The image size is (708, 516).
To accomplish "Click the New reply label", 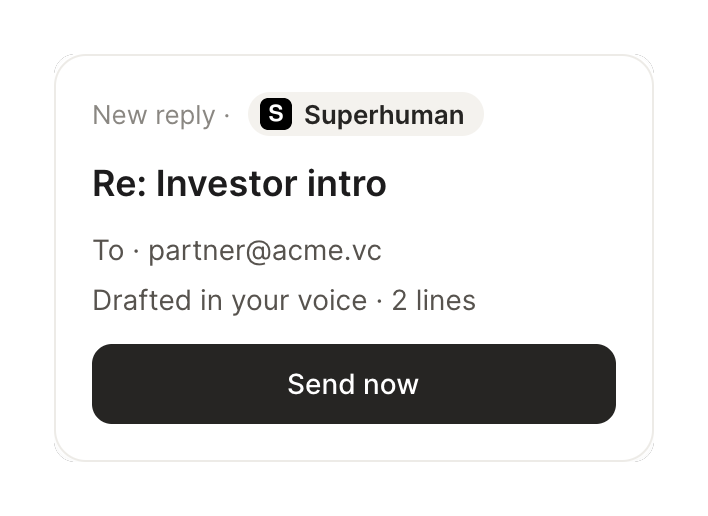I will [154, 115].
